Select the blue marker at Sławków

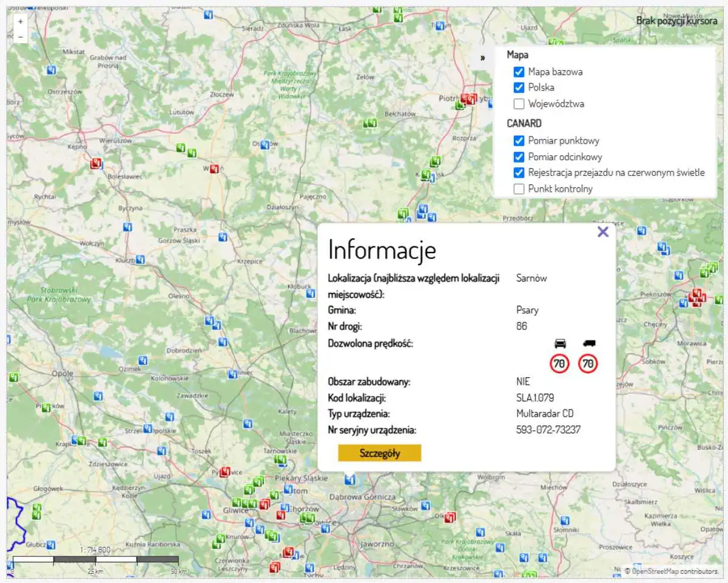(x=426, y=505)
